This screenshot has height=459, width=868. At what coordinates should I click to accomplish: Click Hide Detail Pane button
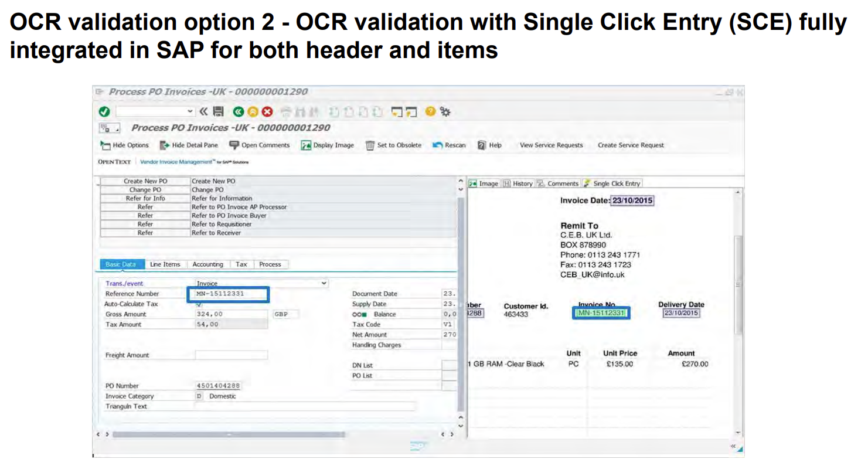point(189,145)
